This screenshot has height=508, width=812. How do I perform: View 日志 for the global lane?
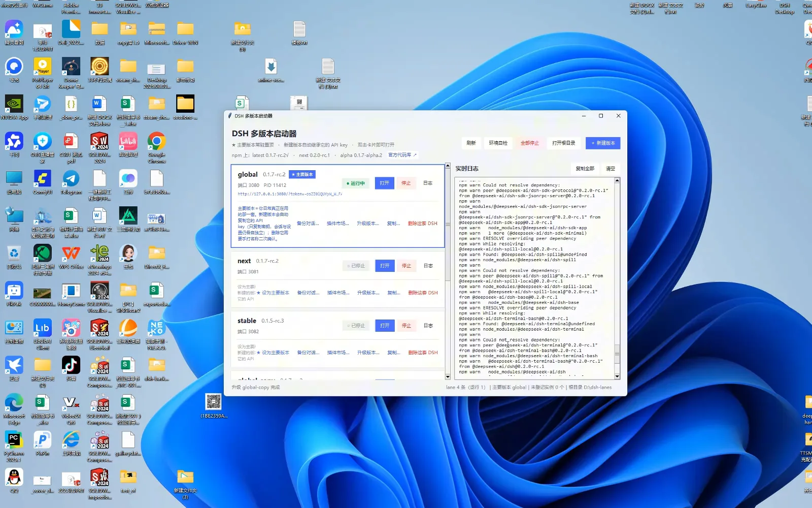[428, 183]
